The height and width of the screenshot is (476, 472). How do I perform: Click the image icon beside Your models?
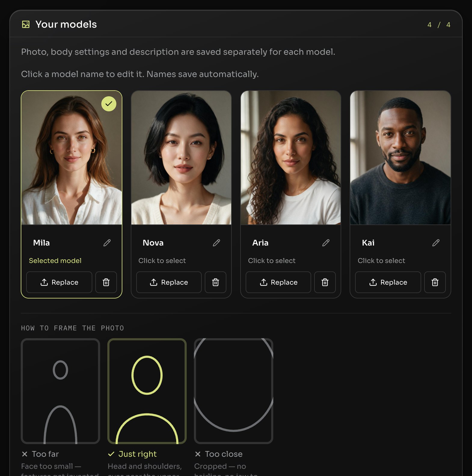[26, 24]
